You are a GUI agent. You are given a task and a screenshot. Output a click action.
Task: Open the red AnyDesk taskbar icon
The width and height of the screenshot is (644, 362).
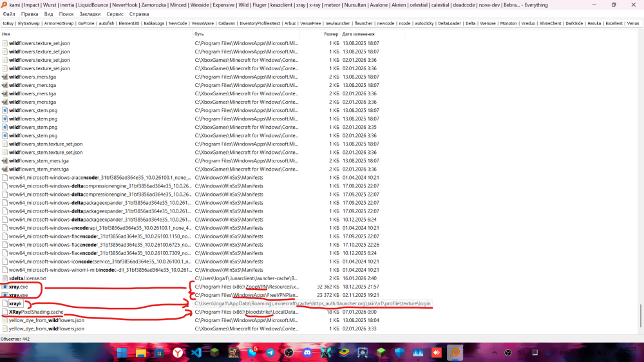coord(437,352)
